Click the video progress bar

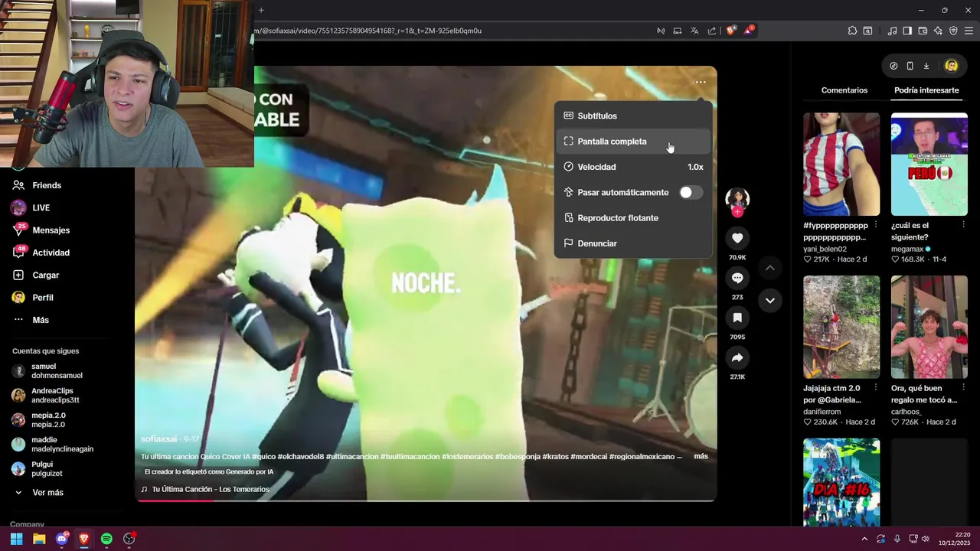426,500
